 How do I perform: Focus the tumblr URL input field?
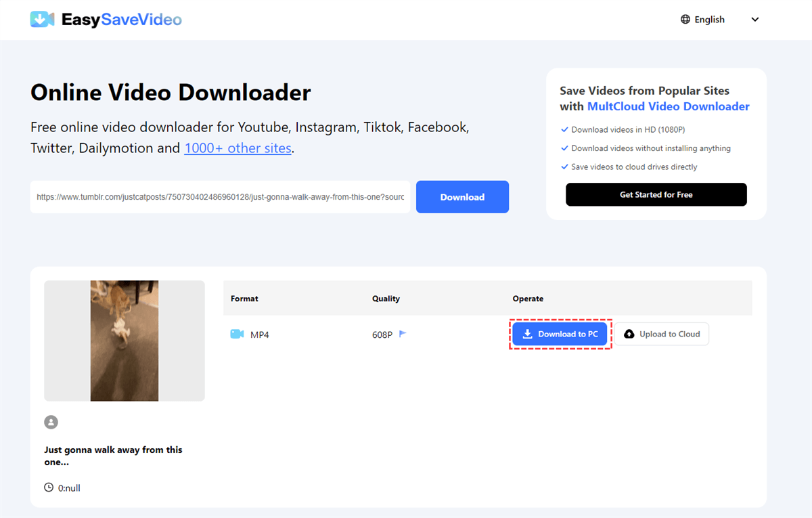tap(221, 197)
